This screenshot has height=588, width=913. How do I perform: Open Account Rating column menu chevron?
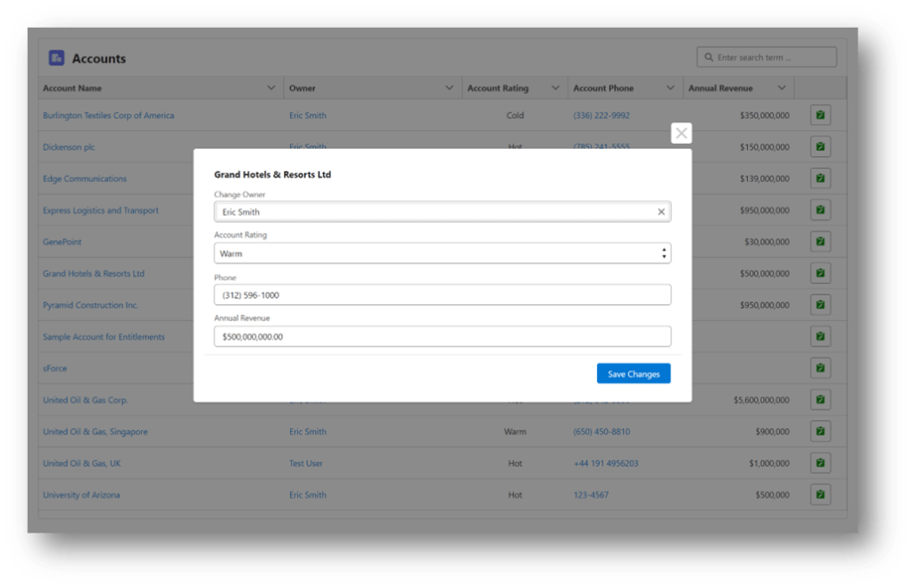click(555, 88)
